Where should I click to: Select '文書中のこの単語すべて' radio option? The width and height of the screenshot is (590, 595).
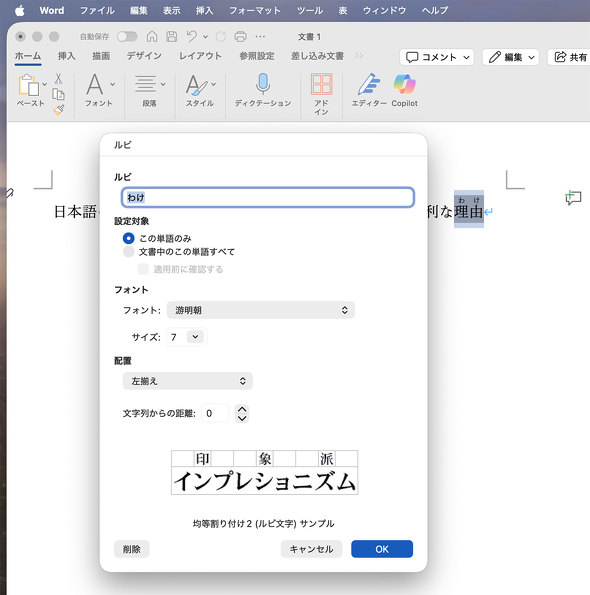pos(129,252)
